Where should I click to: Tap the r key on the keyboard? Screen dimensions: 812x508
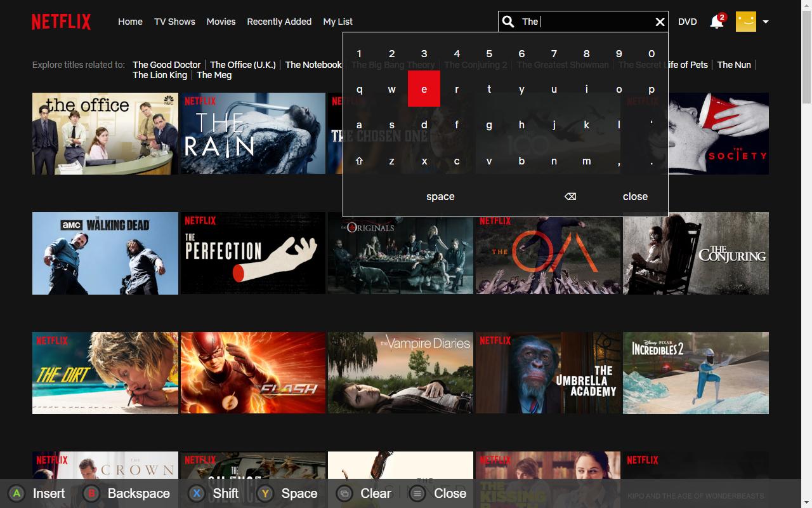coord(457,89)
